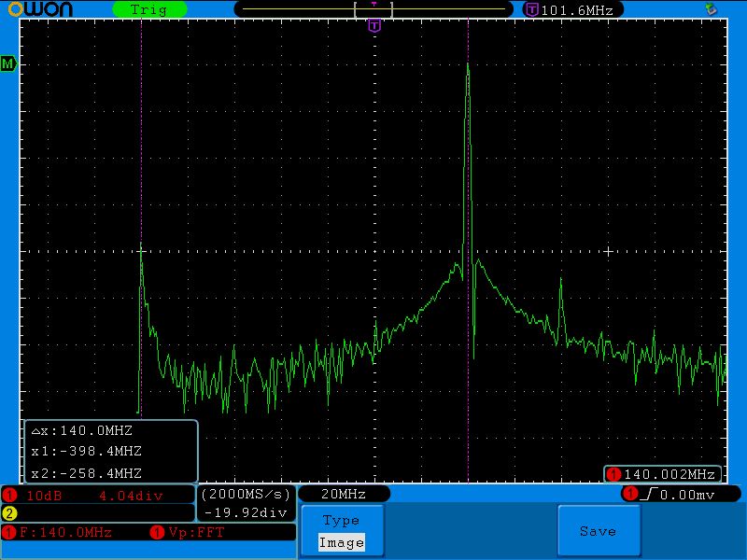747x560 pixels.
Task: Click the rising edge trigger slope symbol
Action: [x=648, y=495]
